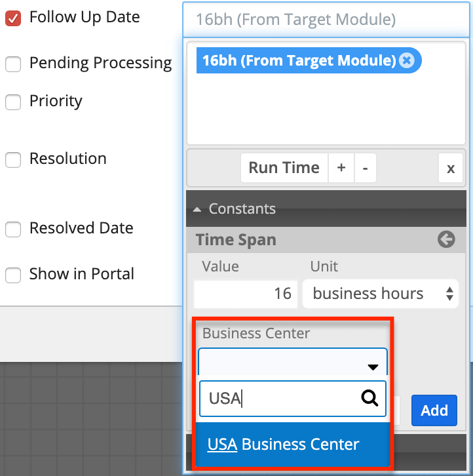This screenshot has height=476, width=473.
Task: Uncheck the Follow Up Date checkbox
Action: click(x=13, y=18)
